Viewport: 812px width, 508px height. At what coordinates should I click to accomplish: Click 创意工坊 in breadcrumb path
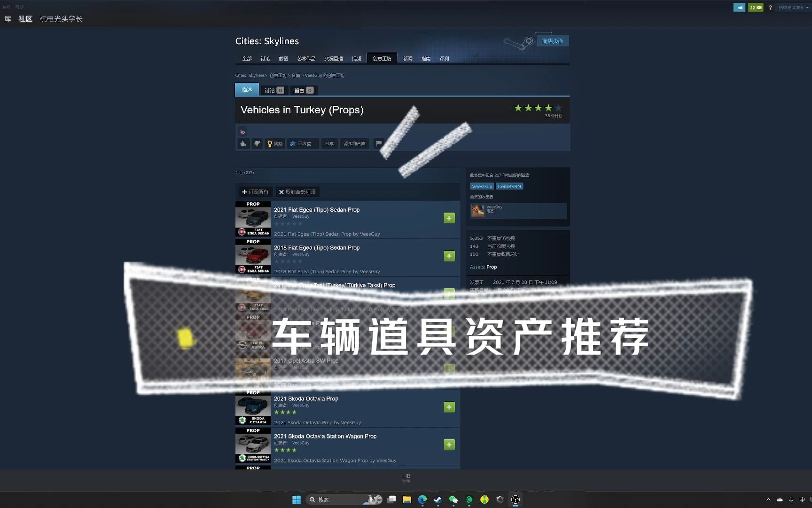(x=278, y=75)
